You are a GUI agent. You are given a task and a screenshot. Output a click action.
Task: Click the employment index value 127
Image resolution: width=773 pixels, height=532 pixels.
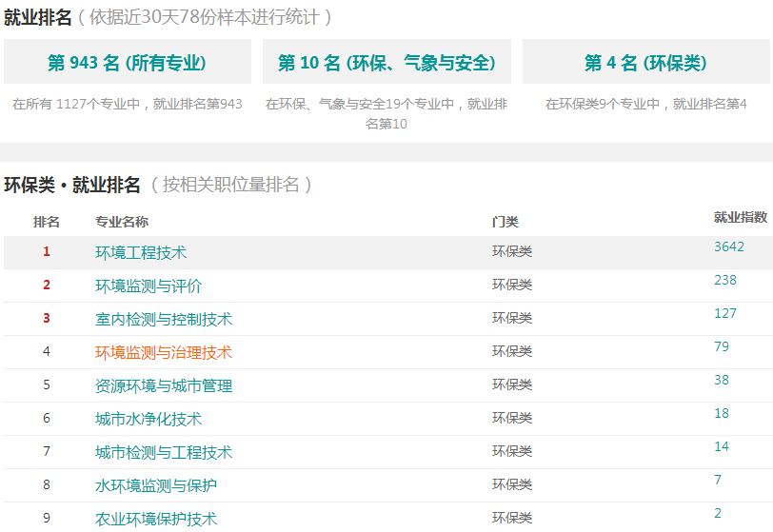(x=725, y=313)
